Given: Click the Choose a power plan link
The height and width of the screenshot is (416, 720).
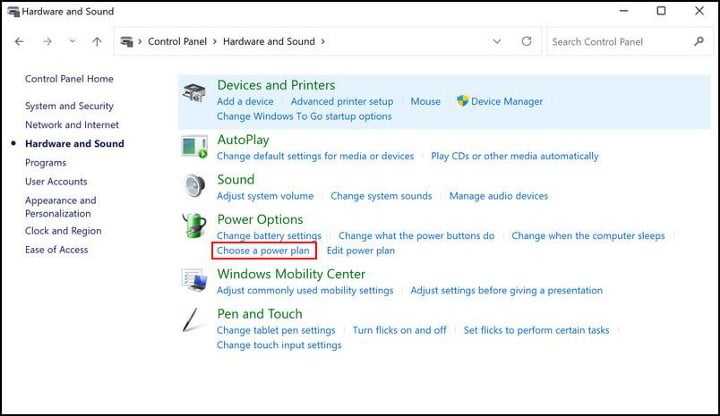Looking at the screenshot, I should (263, 251).
